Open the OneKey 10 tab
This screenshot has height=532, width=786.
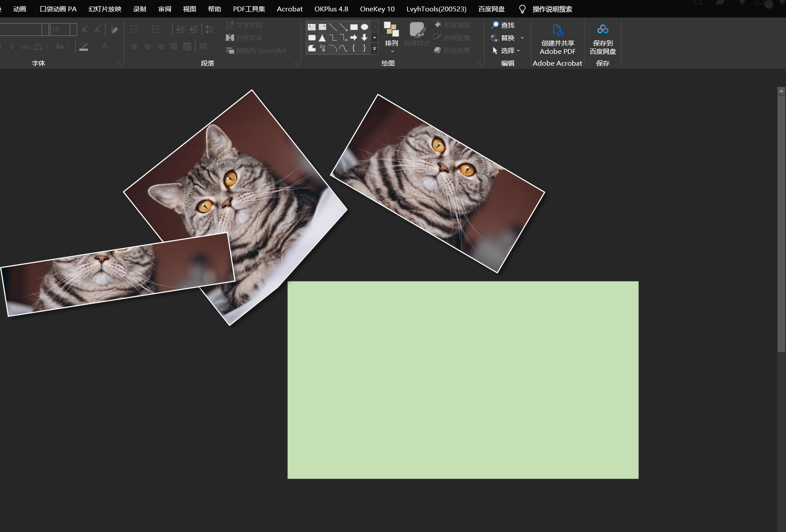(377, 9)
